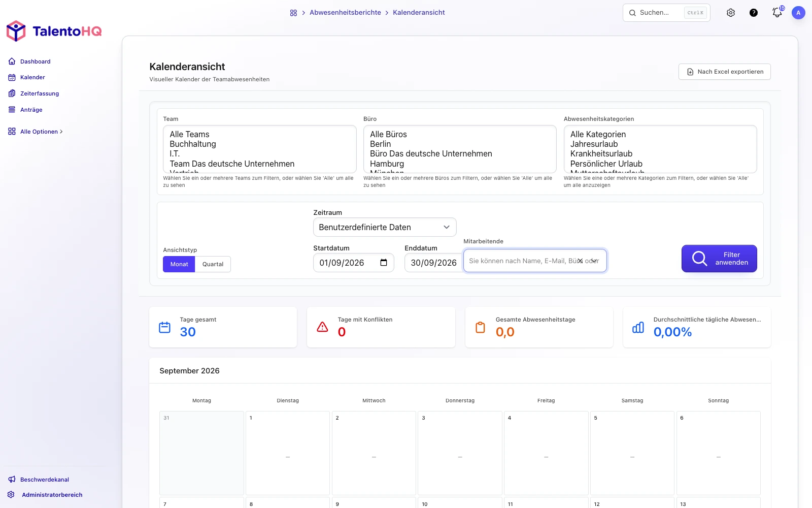812x508 pixels.
Task: Go to Dashboard in sidebar
Action: (x=36, y=61)
